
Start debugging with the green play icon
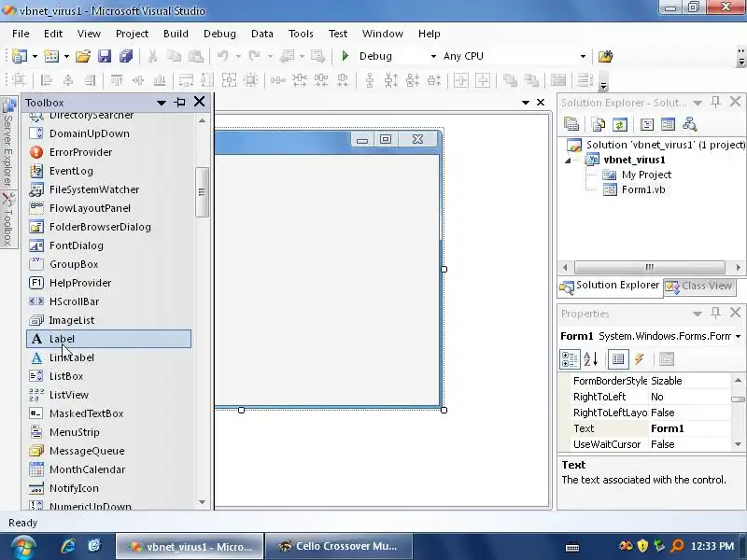coord(345,56)
